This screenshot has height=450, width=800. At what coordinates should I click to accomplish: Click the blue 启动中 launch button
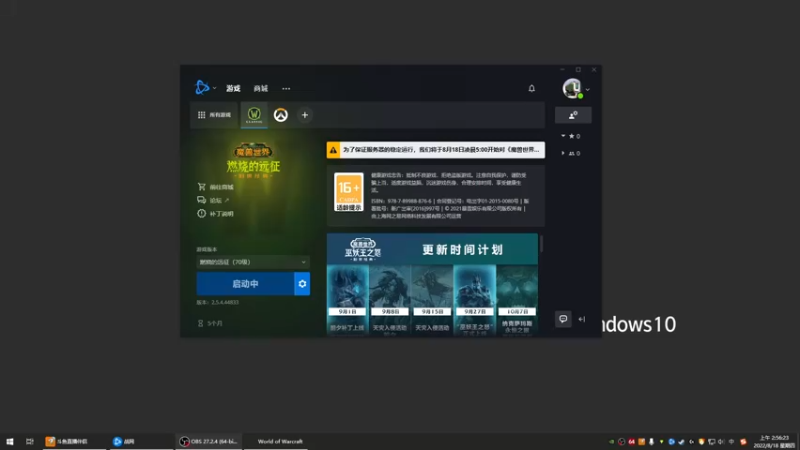click(x=245, y=284)
